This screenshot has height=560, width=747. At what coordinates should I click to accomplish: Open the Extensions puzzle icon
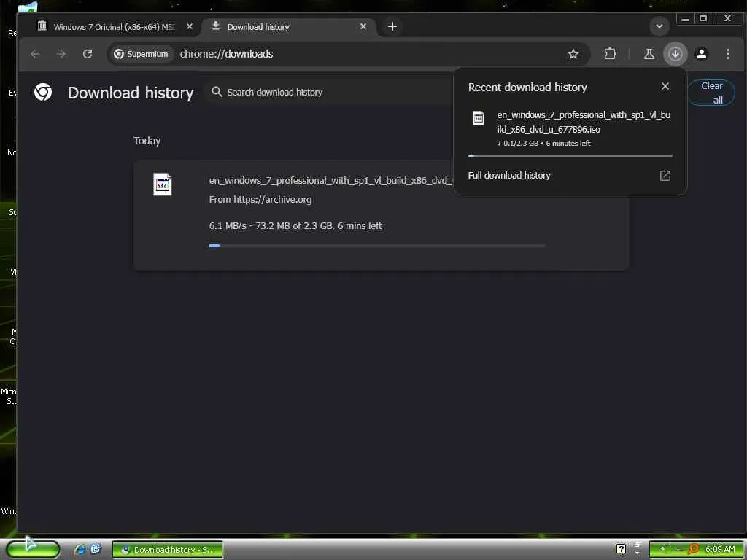point(610,54)
